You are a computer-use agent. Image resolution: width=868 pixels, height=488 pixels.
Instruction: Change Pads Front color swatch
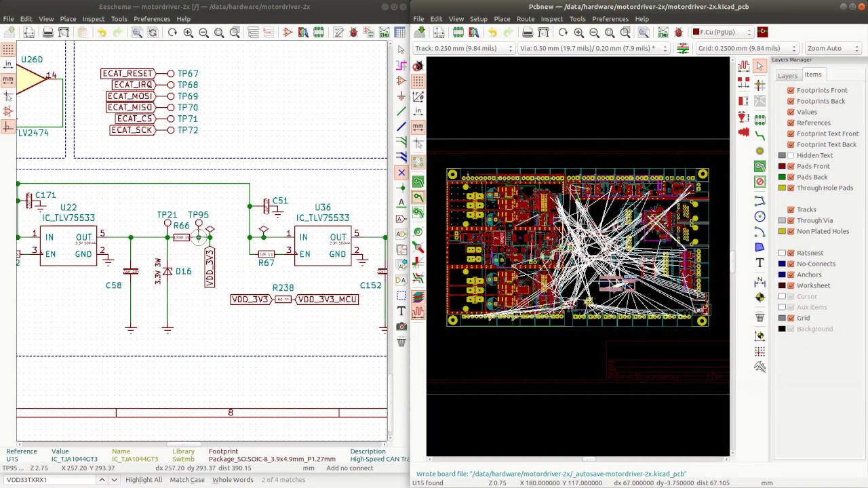(x=782, y=166)
